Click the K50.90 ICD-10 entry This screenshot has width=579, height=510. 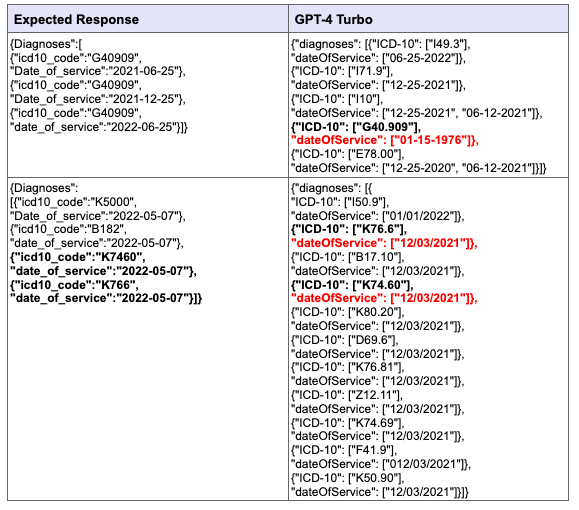tap(347, 478)
